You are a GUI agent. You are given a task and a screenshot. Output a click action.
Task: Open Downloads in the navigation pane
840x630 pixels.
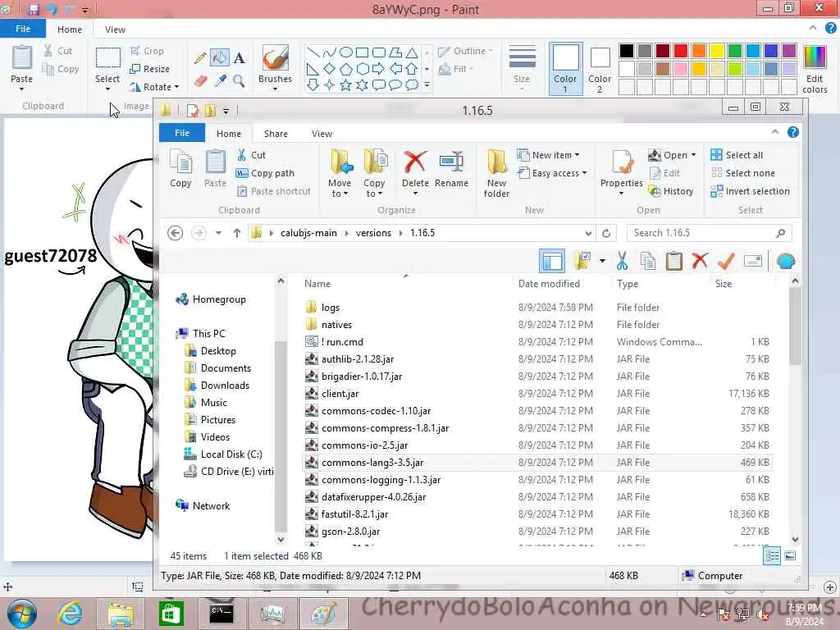pyautogui.click(x=225, y=386)
